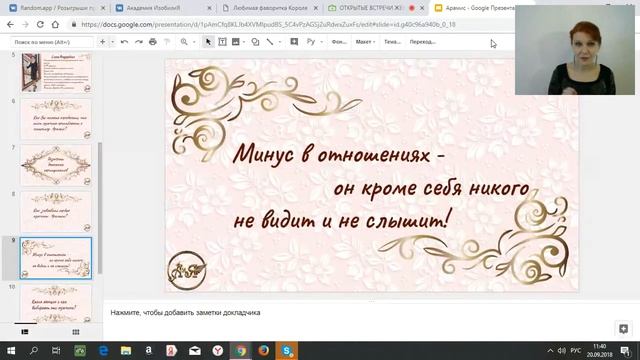Go back in browser history

click(10, 24)
